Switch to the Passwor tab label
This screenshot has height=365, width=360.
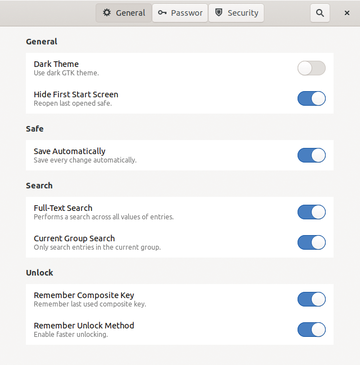click(187, 13)
